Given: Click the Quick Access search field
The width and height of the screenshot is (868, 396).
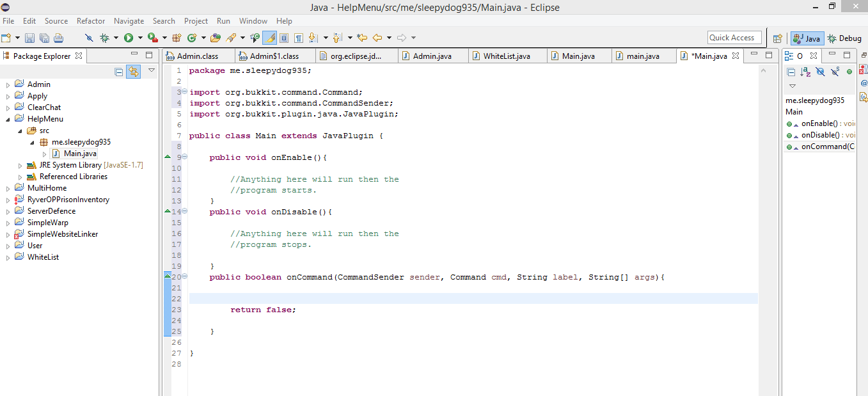Looking at the screenshot, I should tap(734, 38).
